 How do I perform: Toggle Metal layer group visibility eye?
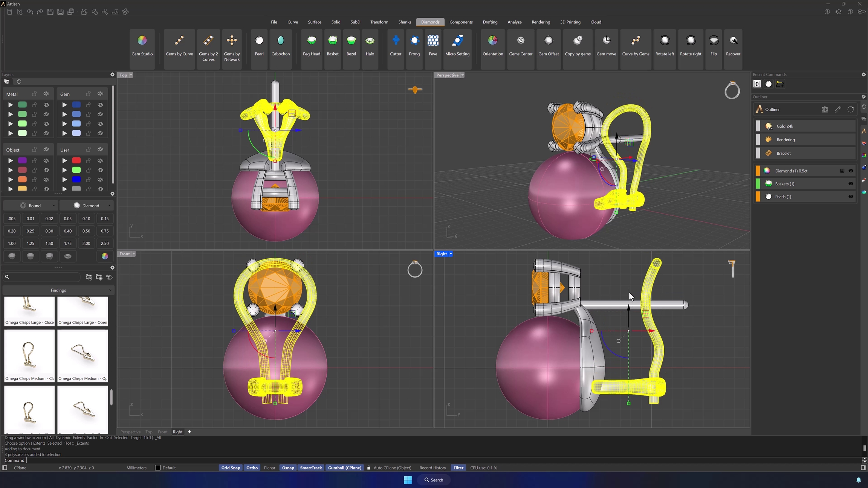[x=46, y=94]
